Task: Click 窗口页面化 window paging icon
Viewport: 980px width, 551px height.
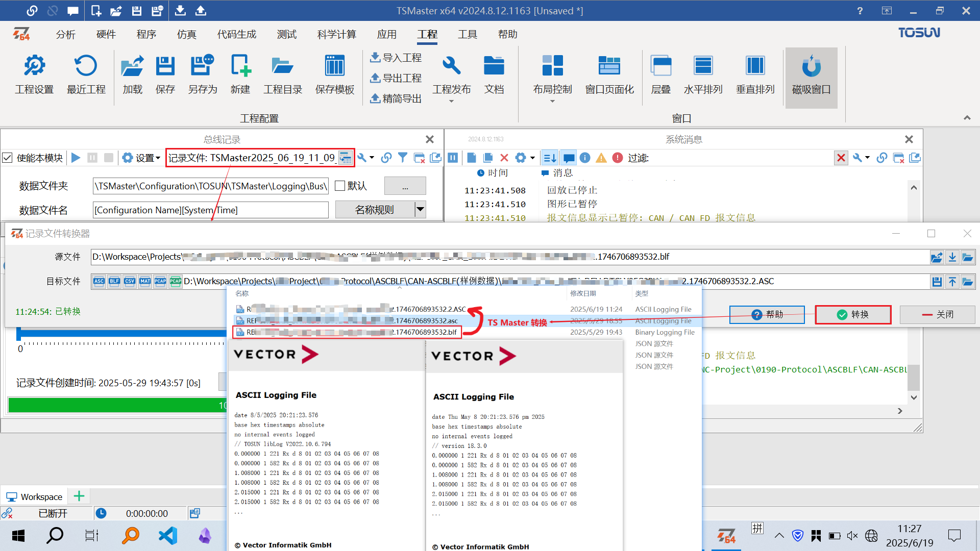Action: (609, 75)
